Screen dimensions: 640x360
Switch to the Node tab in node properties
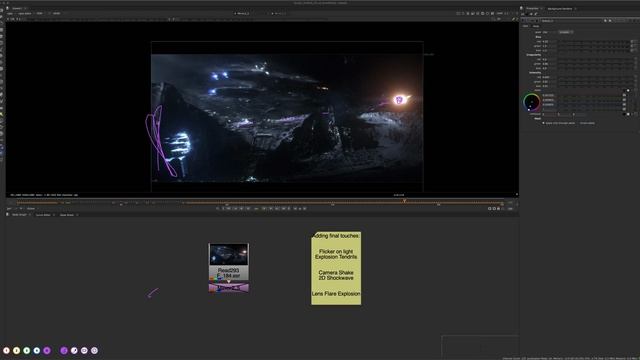[536, 26]
